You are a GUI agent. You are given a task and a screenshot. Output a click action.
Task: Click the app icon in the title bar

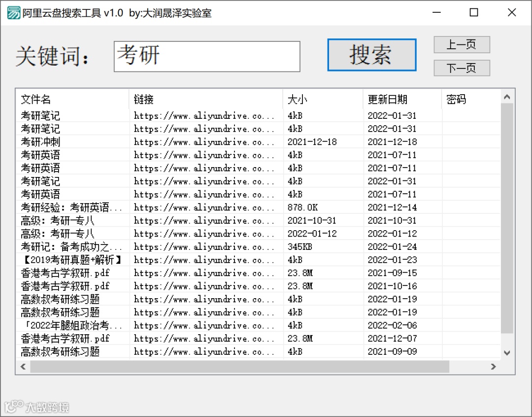pyautogui.click(x=14, y=13)
